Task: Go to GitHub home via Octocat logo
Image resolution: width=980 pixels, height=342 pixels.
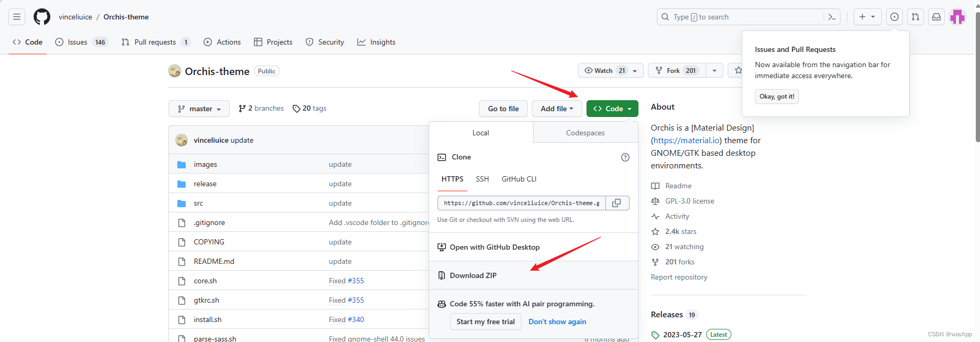Action: 42,17
